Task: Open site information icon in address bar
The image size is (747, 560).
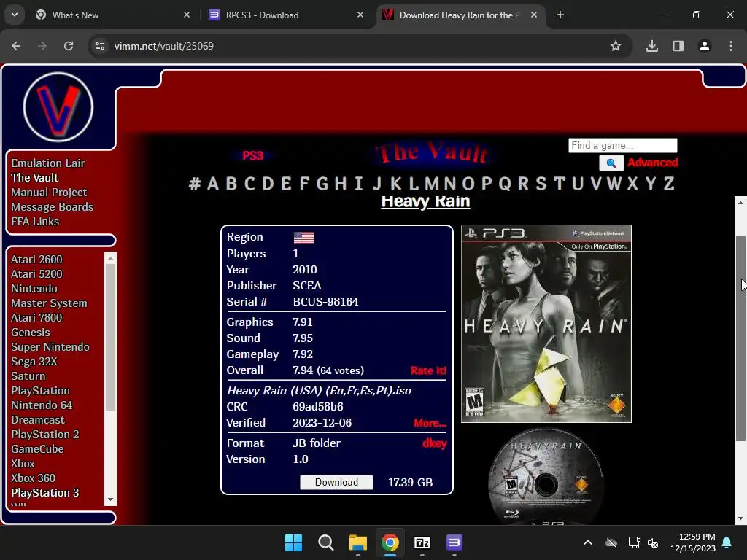Action: [x=100, y=46]
